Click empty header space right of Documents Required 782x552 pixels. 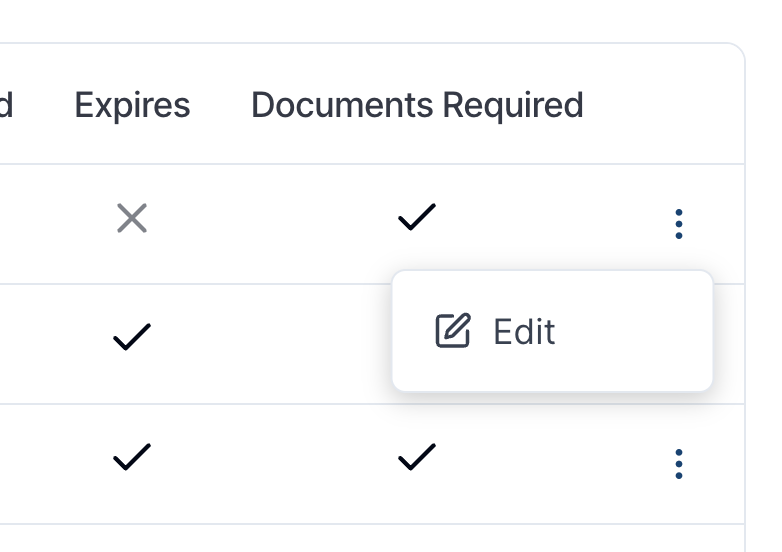coord(663,105)
